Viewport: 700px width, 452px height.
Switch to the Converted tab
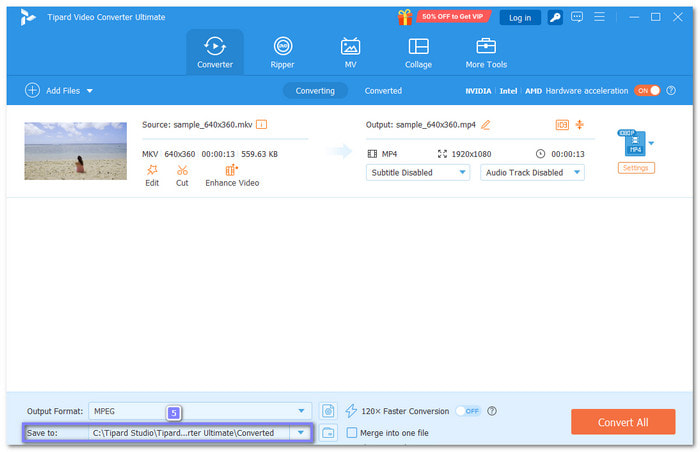click(383, 90)
